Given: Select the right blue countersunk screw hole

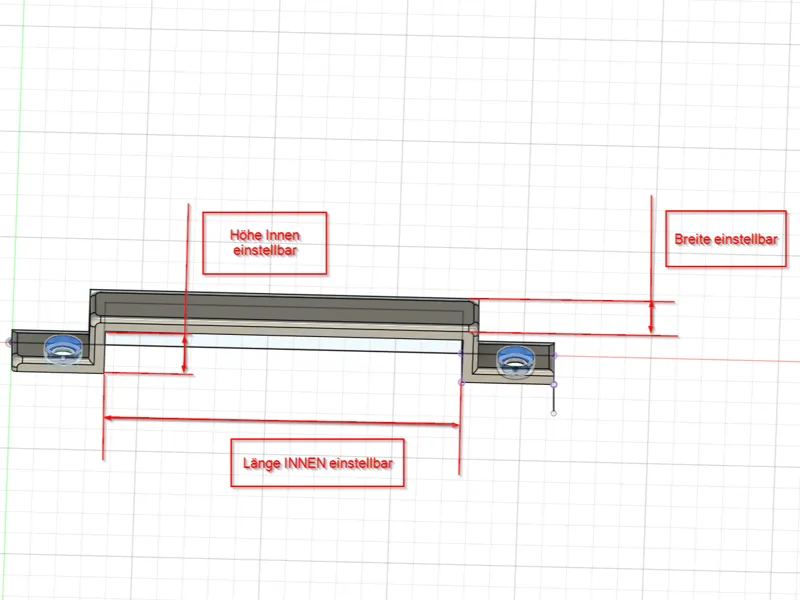Looking at the screenshot, I should point(515,362).
